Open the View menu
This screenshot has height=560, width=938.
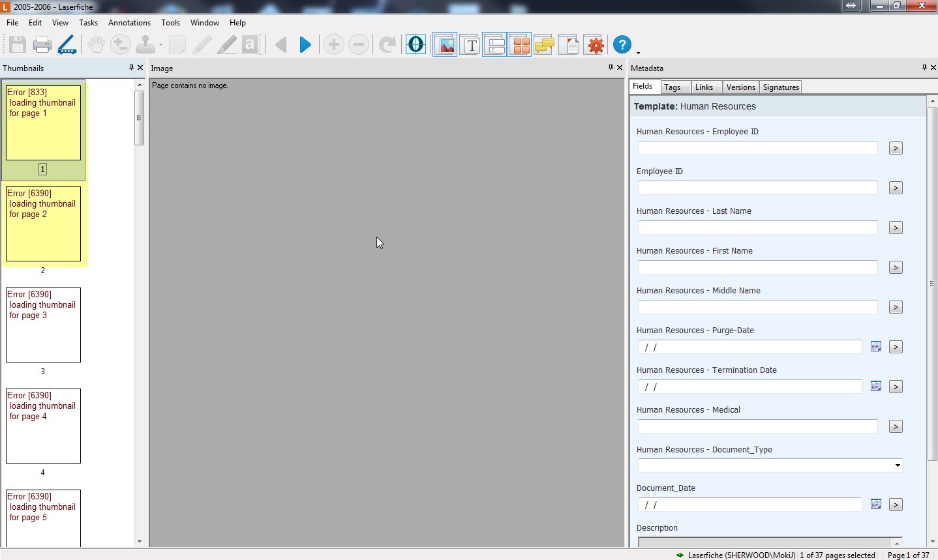pyautogui.click(x=60, y=22)
